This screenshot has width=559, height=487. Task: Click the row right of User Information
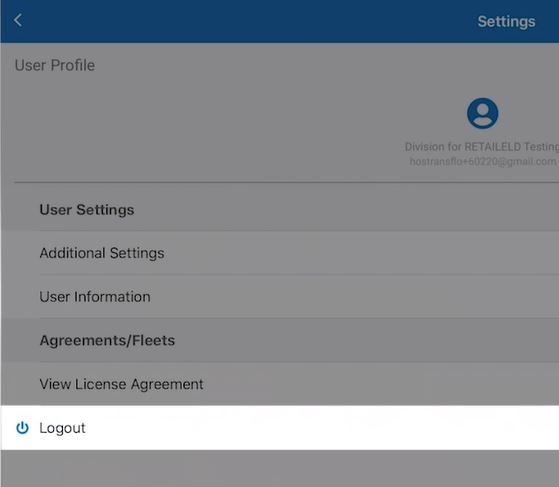(354, 297)
